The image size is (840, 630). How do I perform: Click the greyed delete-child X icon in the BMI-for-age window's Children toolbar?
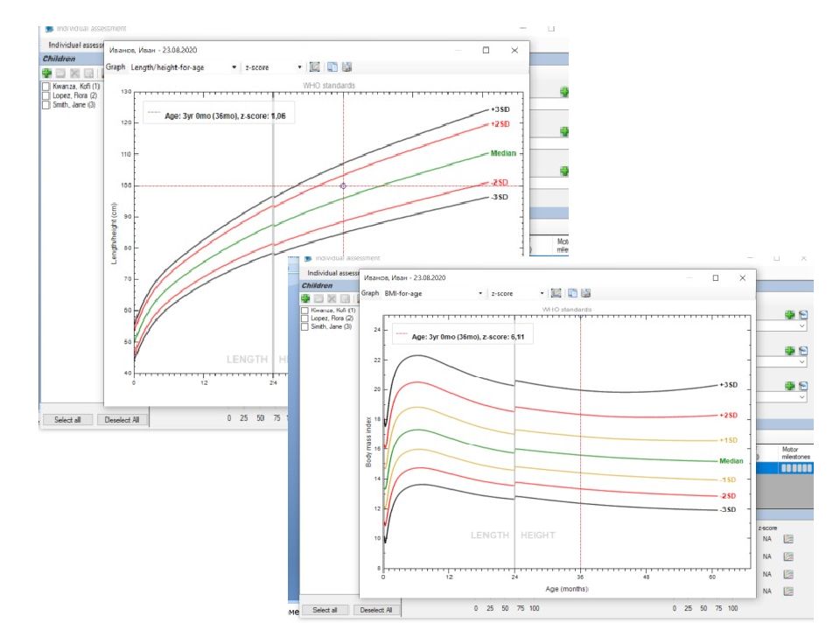[x=332, y=298]
